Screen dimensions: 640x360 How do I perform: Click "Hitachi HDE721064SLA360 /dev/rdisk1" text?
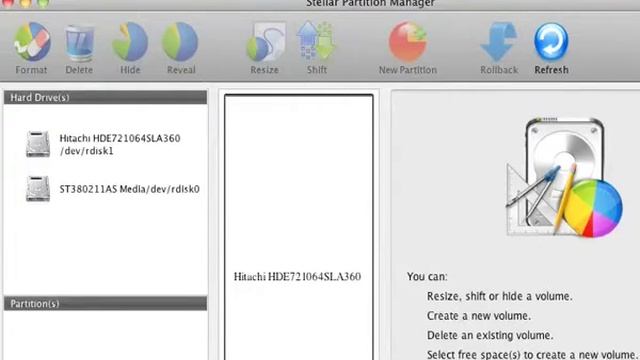click(120, 144)
